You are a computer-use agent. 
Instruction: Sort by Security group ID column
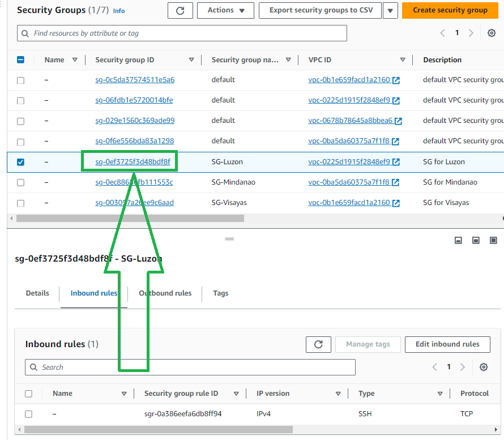[191, 60]
